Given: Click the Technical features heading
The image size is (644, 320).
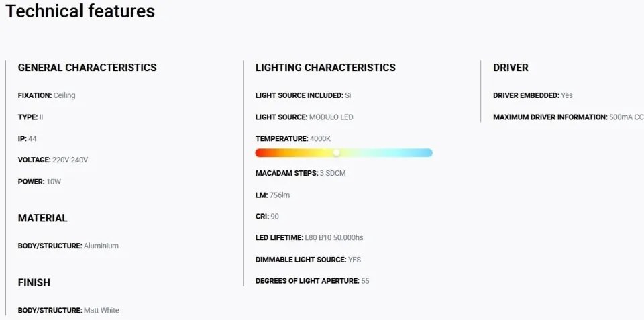Looking at the screenshot, I should (80, 11).
